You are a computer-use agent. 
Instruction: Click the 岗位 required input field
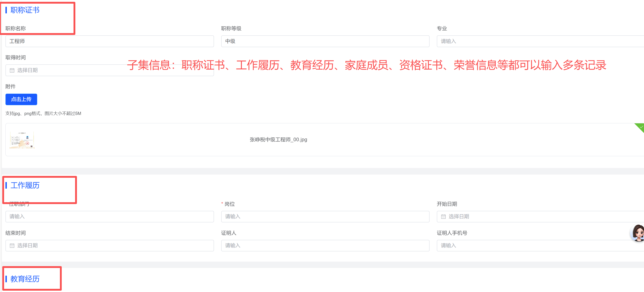pyautogui.click(x=325, y=217)
